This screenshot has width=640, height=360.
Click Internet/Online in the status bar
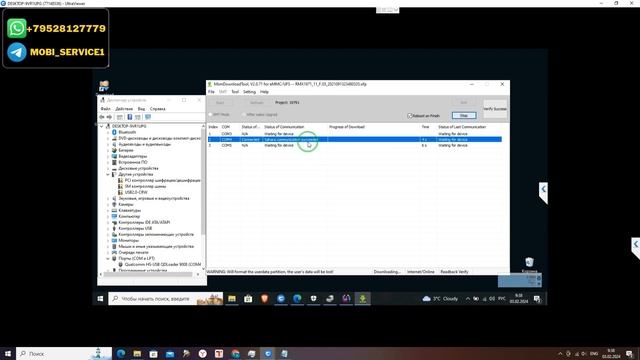421,272
